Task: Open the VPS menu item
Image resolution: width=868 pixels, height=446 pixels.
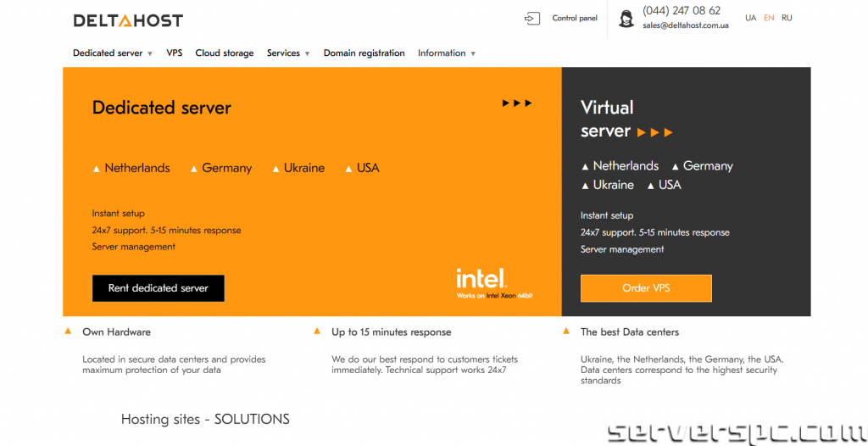Action: tap(175, 53)
